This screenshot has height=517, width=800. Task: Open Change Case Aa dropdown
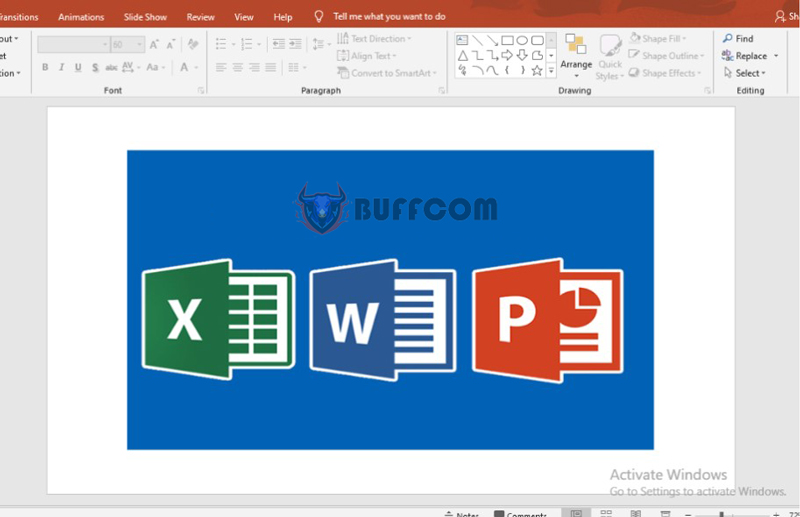(x=156, y=67)
